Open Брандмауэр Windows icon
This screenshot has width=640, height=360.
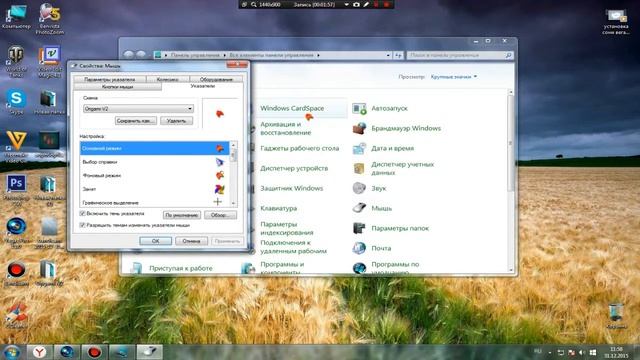(359, 129)
